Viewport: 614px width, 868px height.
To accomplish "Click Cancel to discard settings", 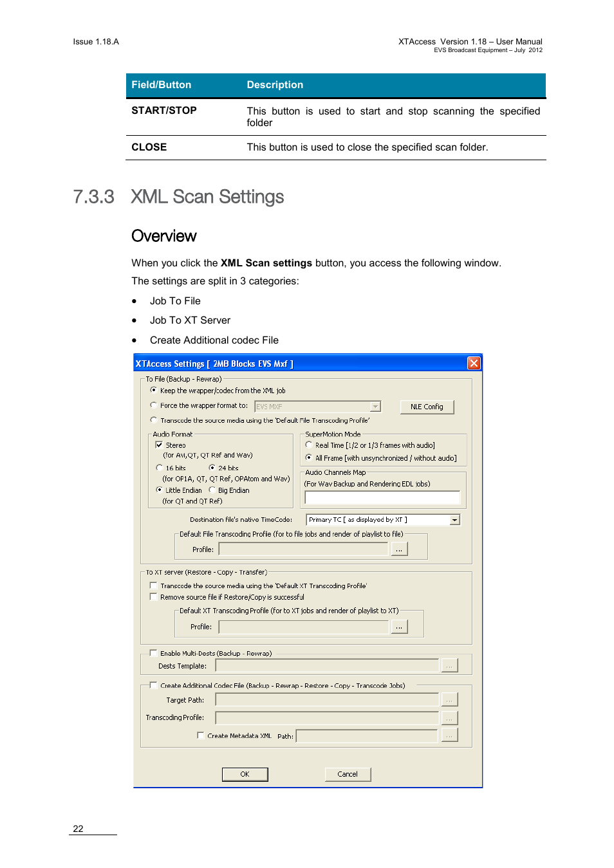I will [x=348, y=774].
